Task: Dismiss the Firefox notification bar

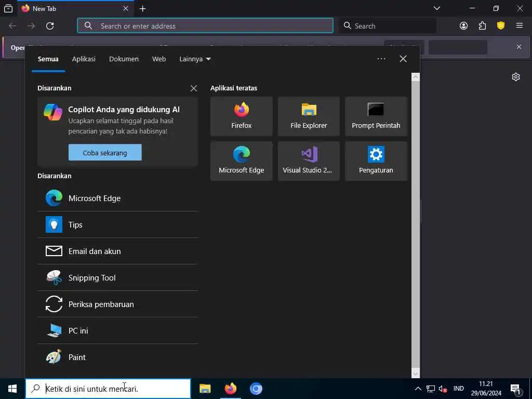Action: pos(519,47)
